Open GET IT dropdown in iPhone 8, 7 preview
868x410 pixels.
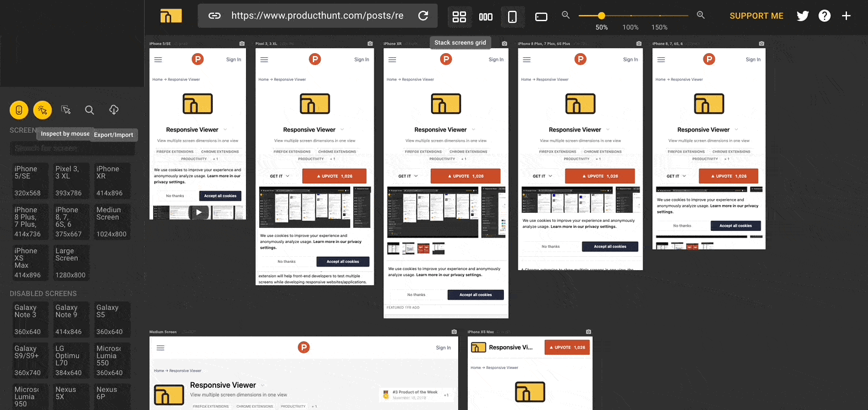(676, 176)
